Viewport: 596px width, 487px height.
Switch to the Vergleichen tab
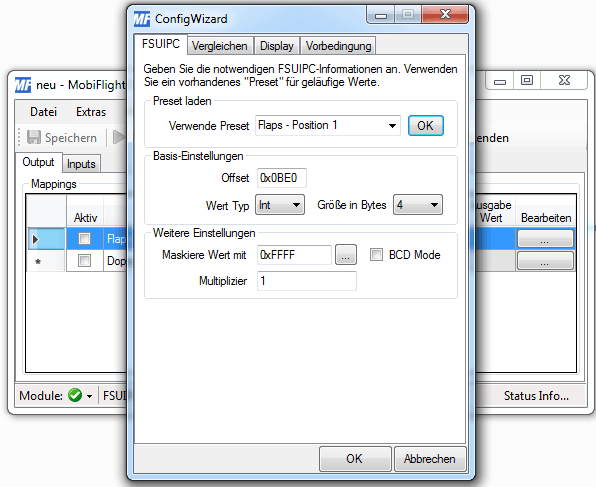click(220, 46)
